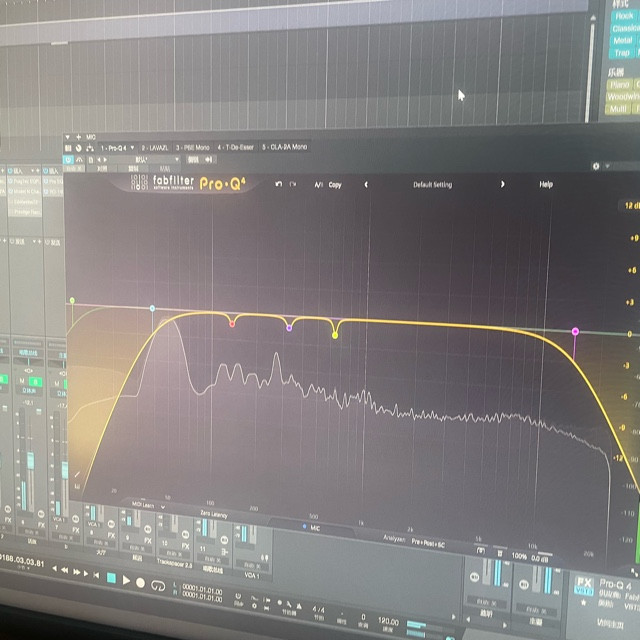Click the sidechain arrow icon next to 侧链
The height and width of the screenshot is (640, 640).
pos(209,160)
